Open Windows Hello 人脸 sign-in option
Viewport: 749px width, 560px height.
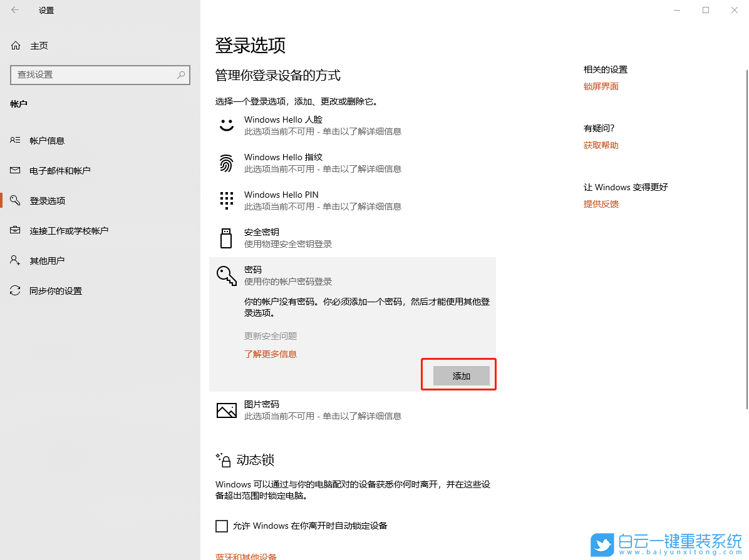[x=283, y=120]
